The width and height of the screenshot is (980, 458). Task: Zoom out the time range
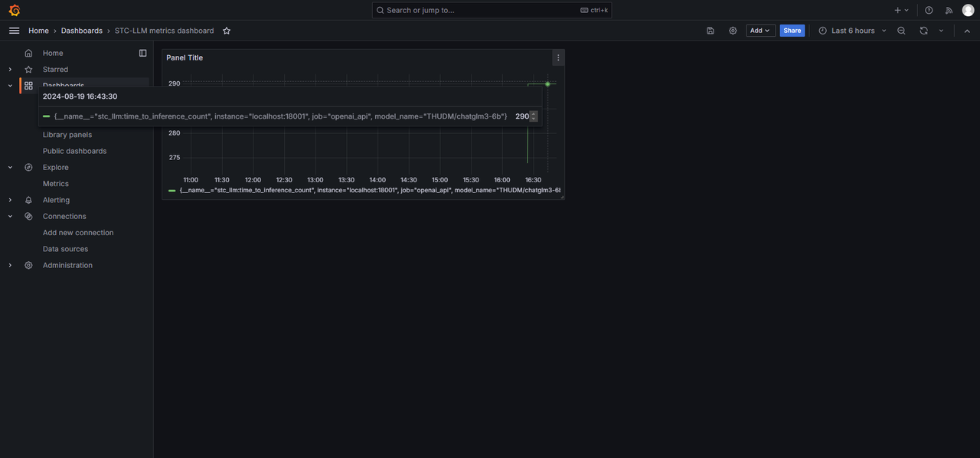coord(901,31)
